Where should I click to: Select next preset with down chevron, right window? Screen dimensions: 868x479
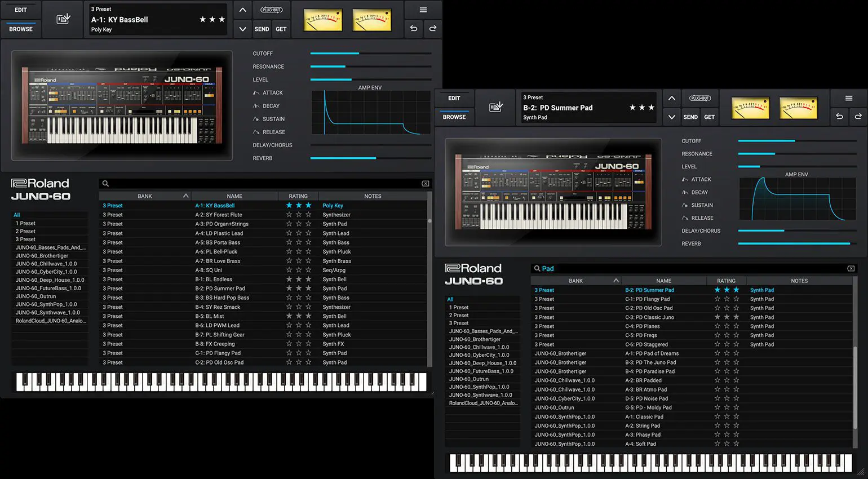click(671, 117)
